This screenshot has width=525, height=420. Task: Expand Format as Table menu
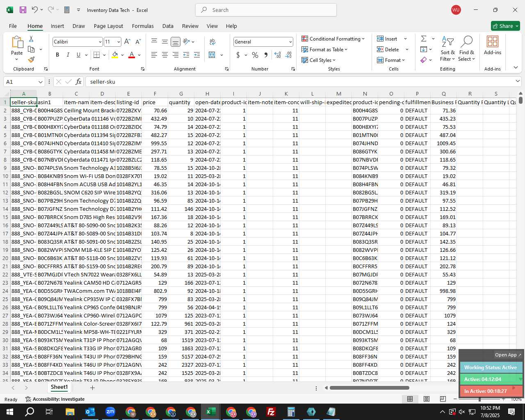[324, 49]
